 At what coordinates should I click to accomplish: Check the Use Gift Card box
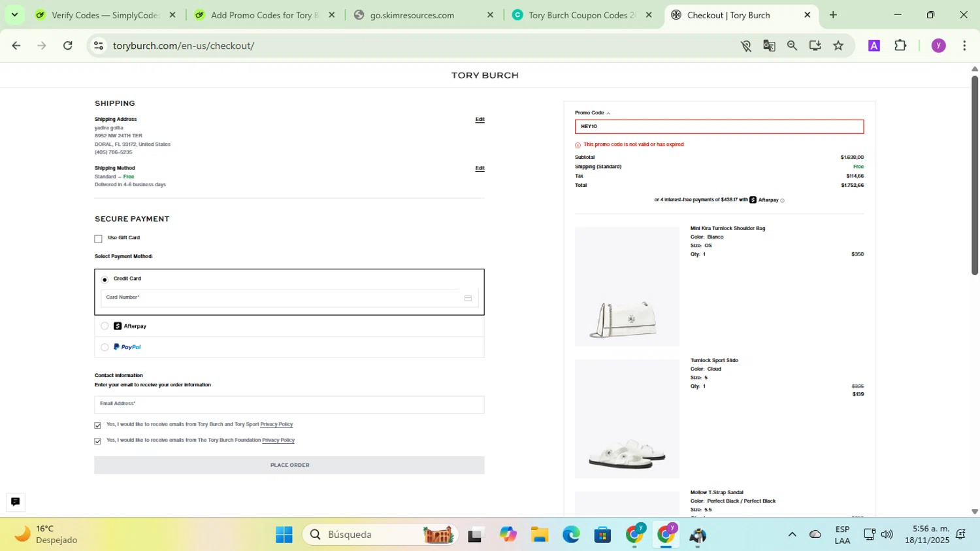99,239
